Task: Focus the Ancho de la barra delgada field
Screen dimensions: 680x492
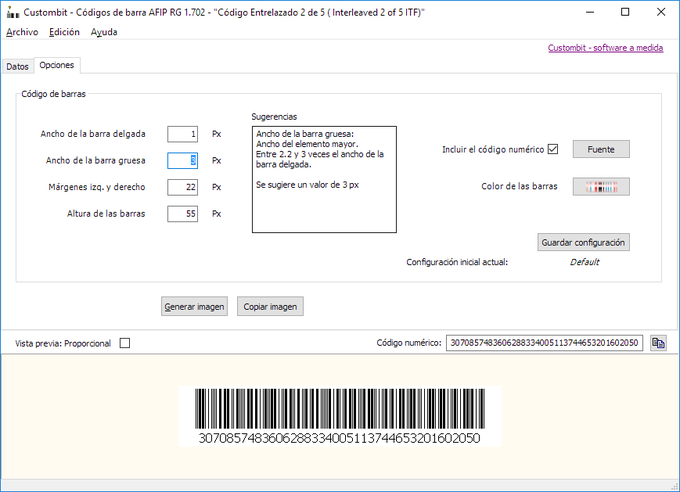Action: pos(183,134)
